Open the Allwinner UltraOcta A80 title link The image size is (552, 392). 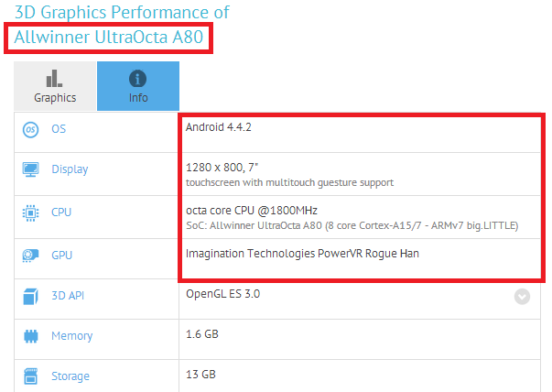[x=109, y=38]
